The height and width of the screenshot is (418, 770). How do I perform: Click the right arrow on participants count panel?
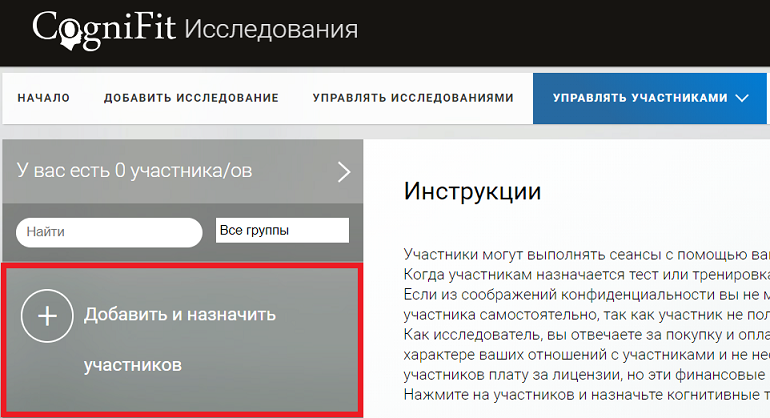pyautogui.click(x=344, y=171)
